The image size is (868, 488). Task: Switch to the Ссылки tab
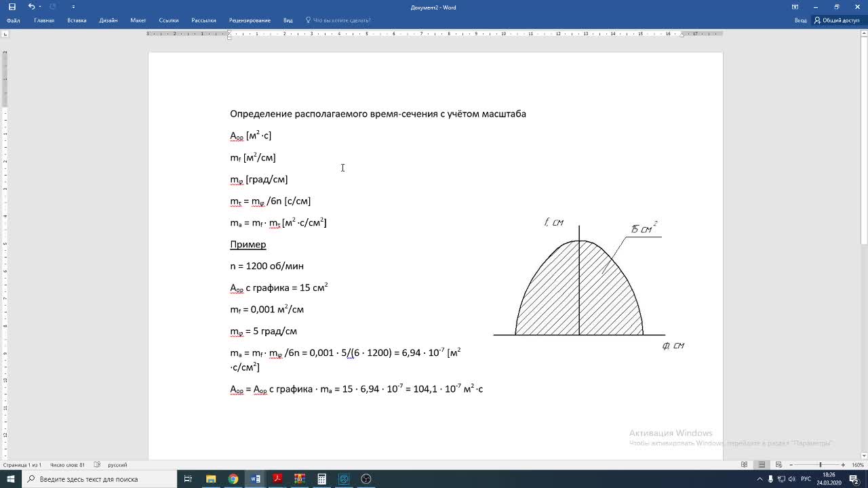[169, 20]
